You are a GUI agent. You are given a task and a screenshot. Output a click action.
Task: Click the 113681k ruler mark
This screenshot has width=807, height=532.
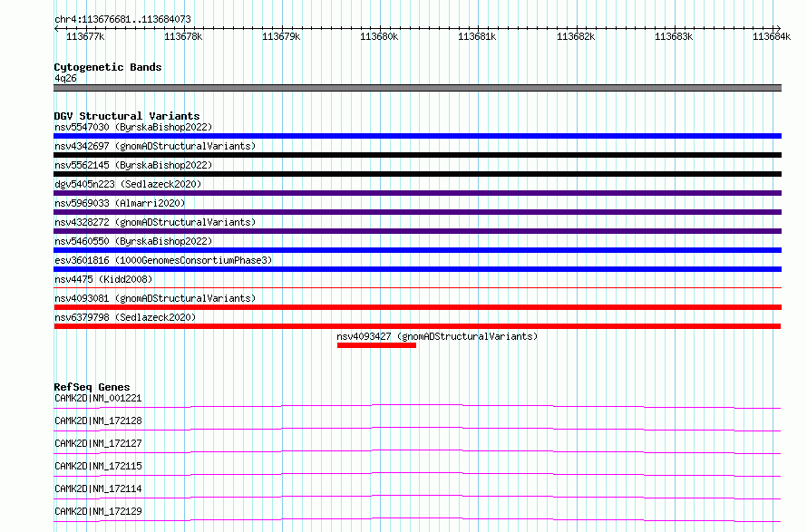(x=477, y=36)
